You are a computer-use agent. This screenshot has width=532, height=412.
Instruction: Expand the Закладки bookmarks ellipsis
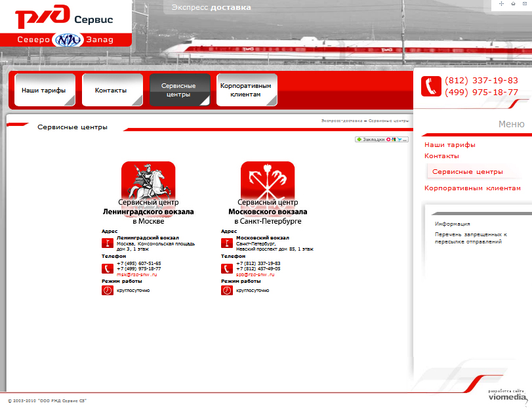tap(405, 140)
